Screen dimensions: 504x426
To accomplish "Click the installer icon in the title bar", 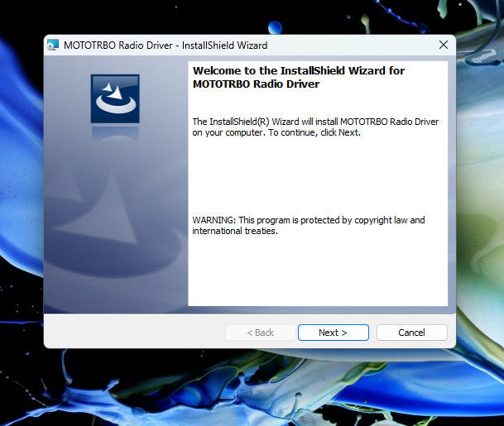I will point(54,45).
